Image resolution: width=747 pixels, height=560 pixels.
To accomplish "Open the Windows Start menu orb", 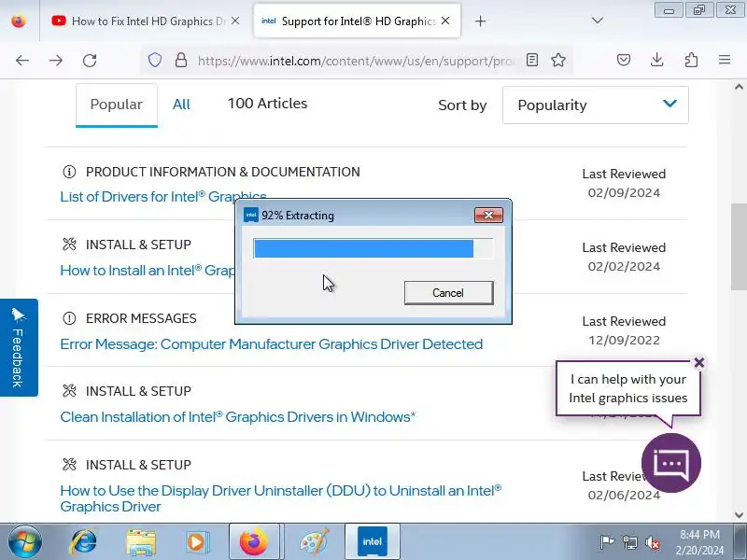I will pos(24,542).
